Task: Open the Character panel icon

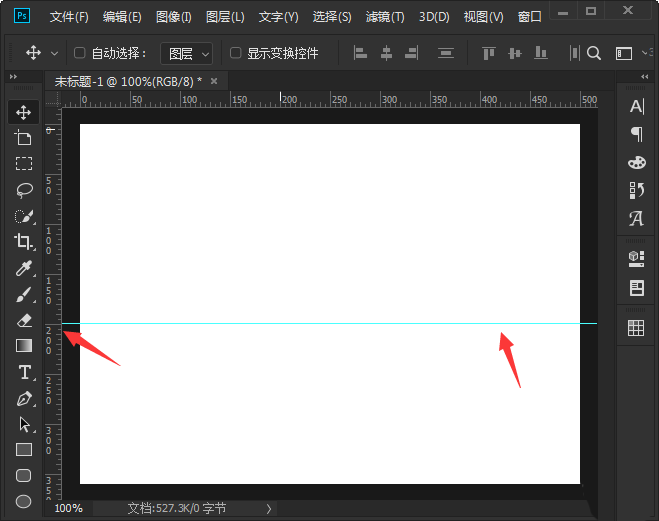Action: click(x=637, y=106)
